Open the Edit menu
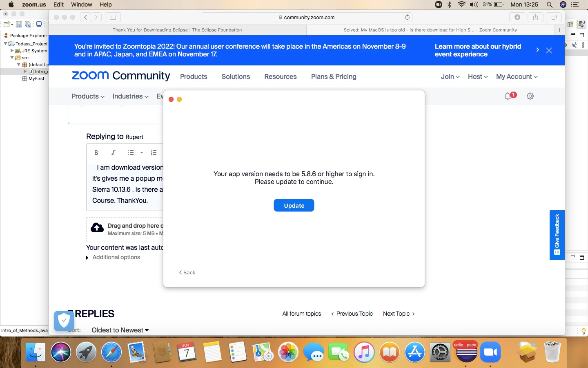Screen dimensions: 588x368 [x=58, y=4]
